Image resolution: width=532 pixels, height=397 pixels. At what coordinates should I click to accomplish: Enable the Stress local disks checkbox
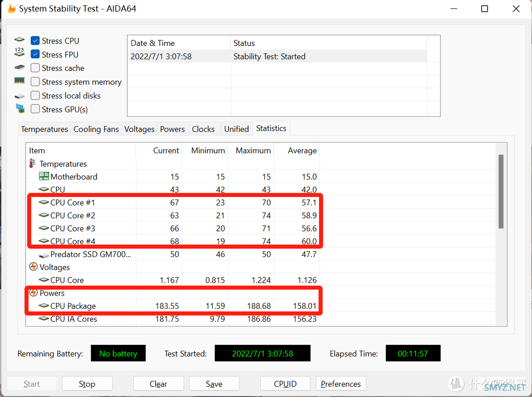pos(35,96)
